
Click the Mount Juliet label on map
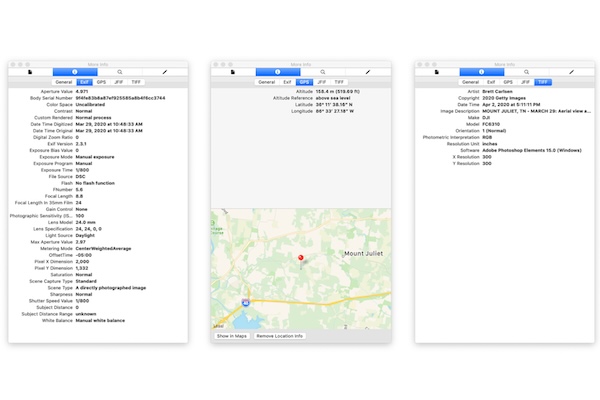pyautogui.click(x=363, y=253)
